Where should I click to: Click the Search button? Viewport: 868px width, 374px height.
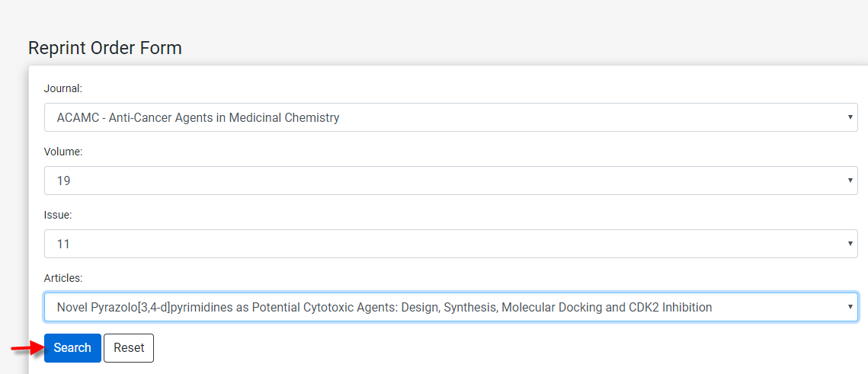click(x=72, y=348)
